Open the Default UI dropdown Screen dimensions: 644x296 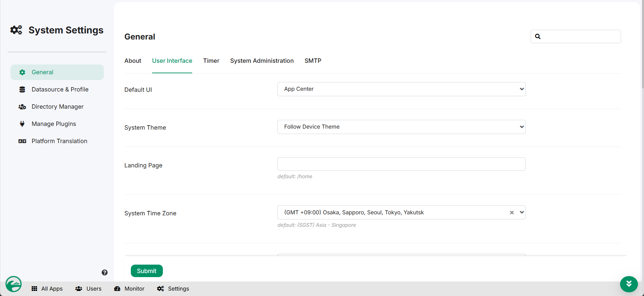click(x=401, y=89)
